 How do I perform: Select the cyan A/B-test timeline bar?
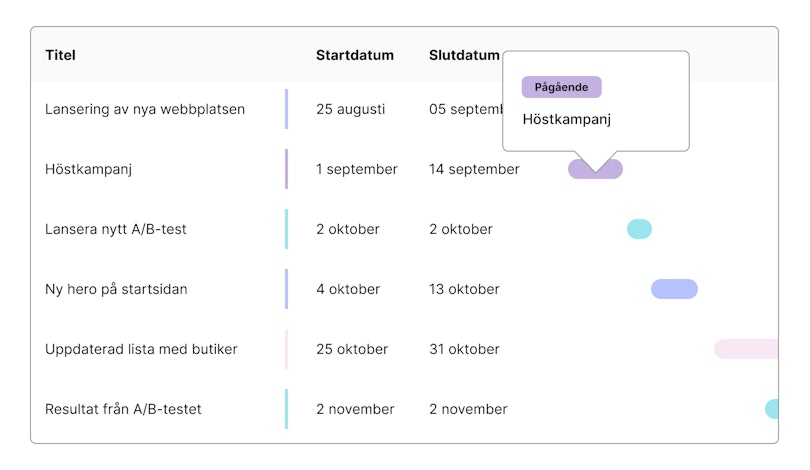(639, 229)
